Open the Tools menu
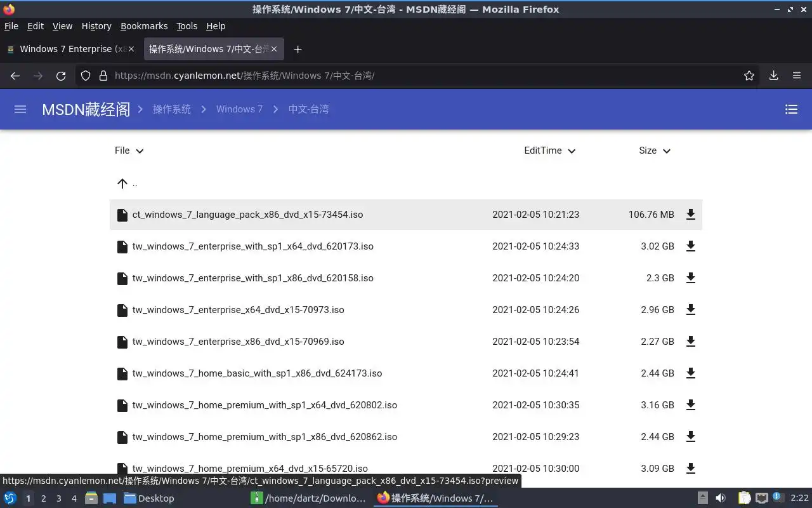Screen dimensions: 812x508 click(x=187, y=26)
